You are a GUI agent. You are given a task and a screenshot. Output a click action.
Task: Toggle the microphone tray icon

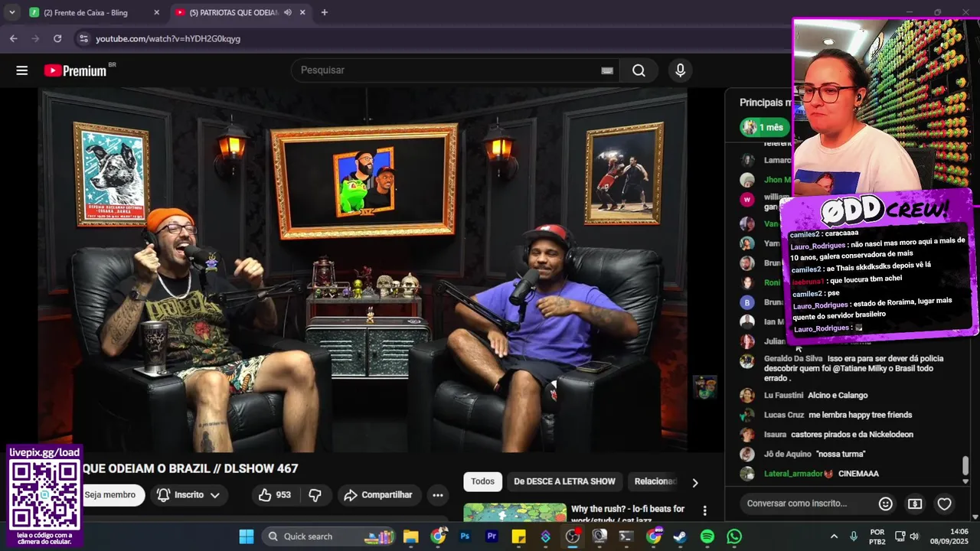pos(854,536)
